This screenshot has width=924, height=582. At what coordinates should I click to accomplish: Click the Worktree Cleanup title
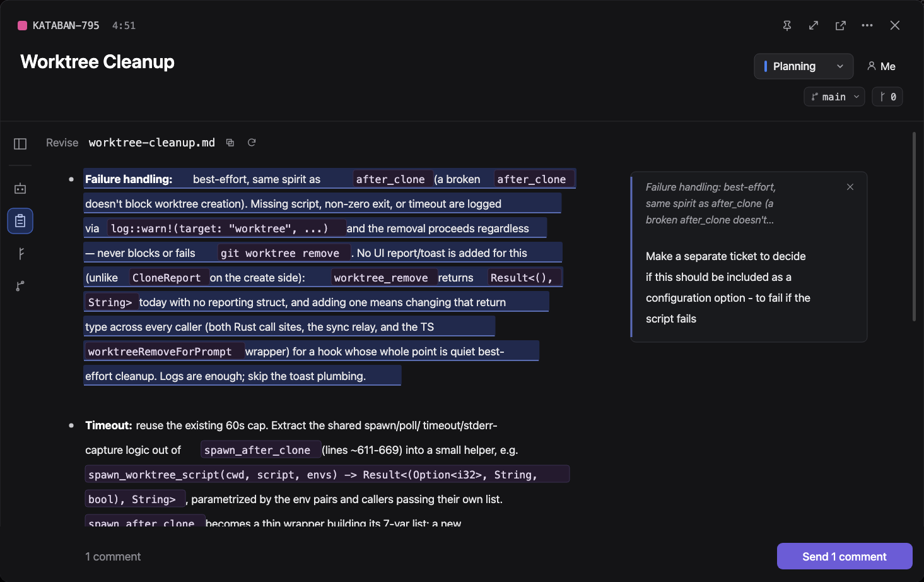[x=97, y=62]
